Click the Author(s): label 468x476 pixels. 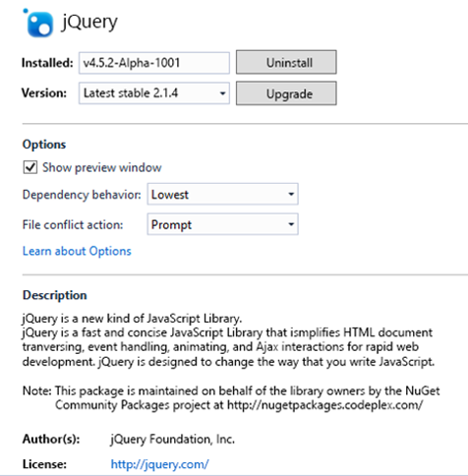point(51,439)
